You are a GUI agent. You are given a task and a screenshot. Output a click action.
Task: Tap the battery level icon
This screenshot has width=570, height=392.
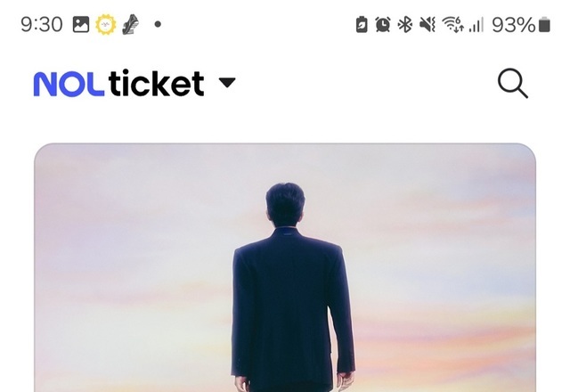[x=544, y=25]
